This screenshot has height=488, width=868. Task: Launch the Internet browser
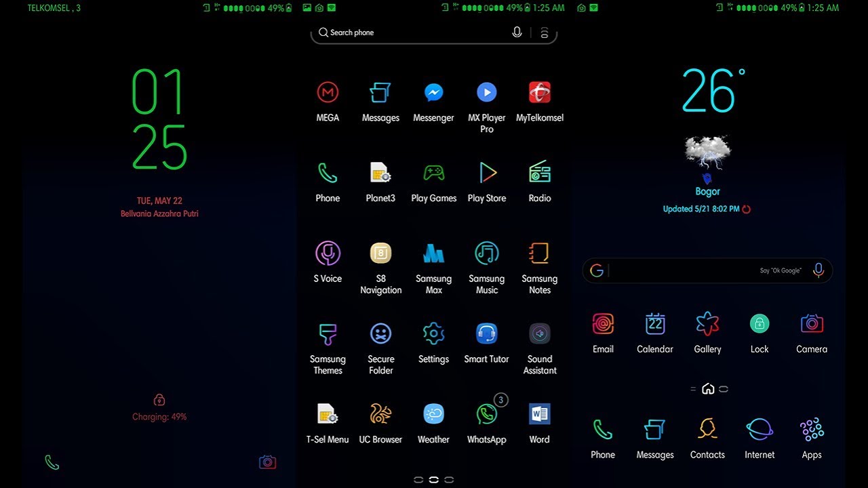point(759,430)
